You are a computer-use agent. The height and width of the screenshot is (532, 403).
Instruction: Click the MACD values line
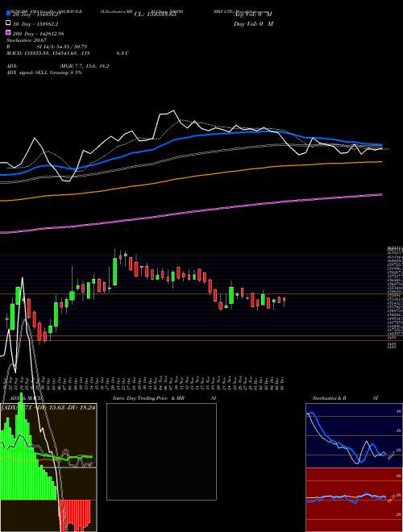coord(68,53)
